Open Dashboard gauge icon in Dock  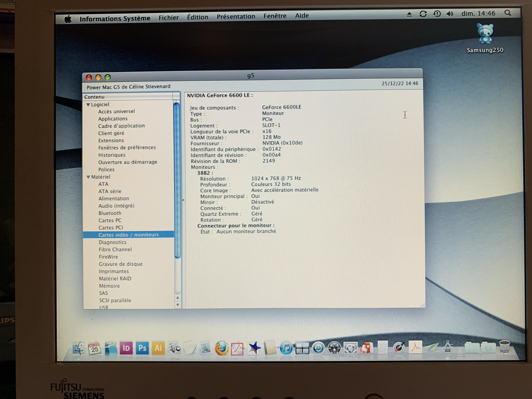tap(334, 348)
